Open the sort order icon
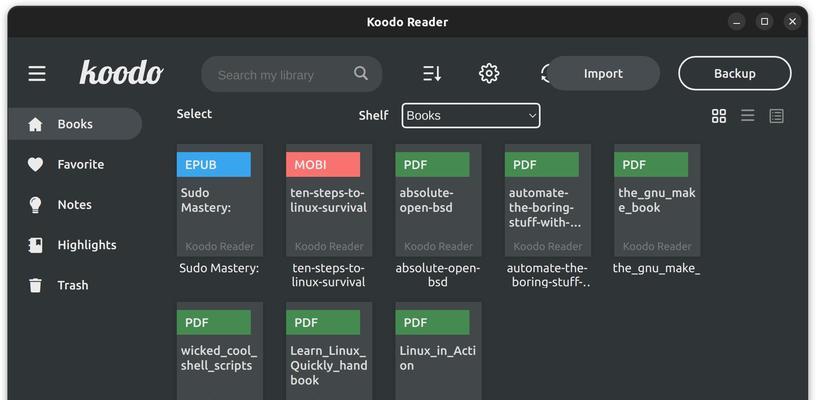816x400 pixels. [432, 73]
